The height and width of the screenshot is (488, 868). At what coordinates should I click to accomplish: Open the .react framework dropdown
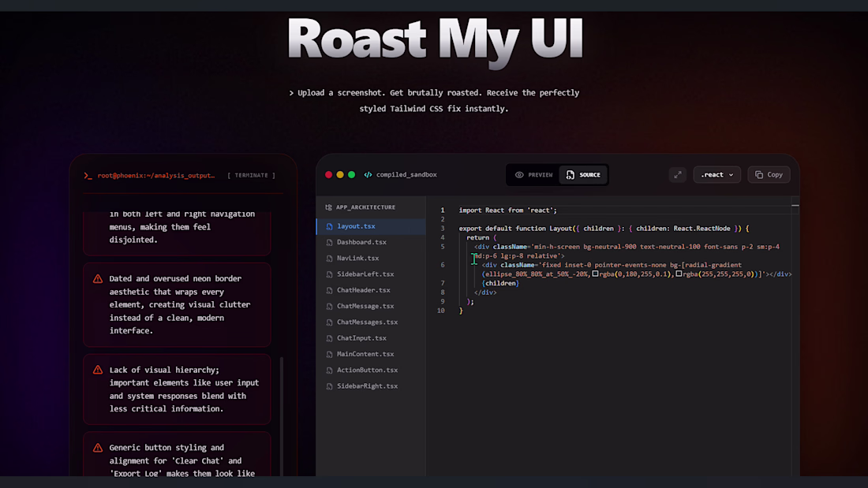(716, 175)
